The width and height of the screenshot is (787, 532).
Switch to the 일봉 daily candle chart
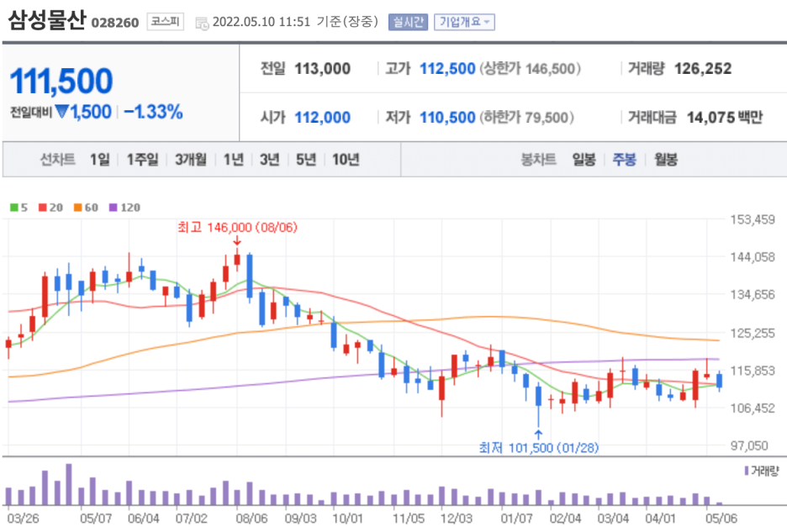point(584,160)
